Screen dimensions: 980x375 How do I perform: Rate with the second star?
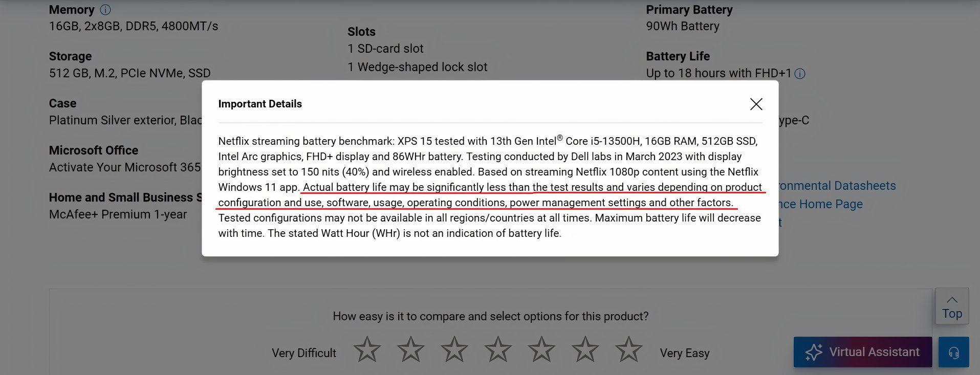pyautogui.click(x=410, y=349)
